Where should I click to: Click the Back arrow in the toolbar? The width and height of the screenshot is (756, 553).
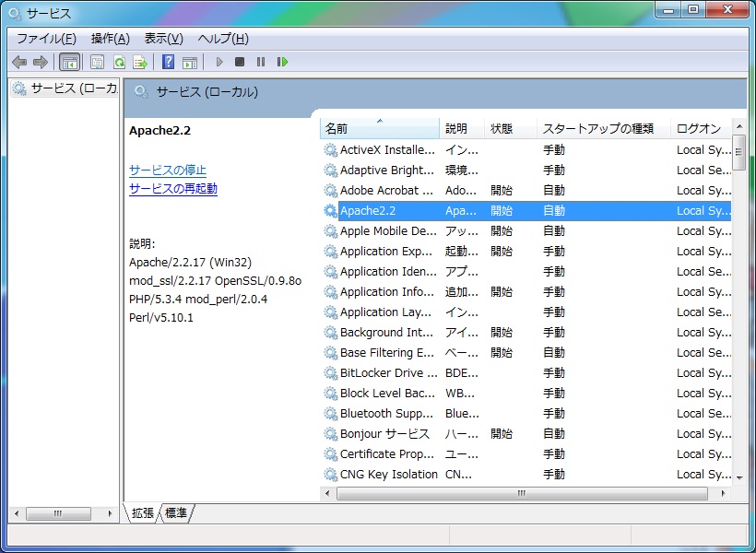click(19, 62)
